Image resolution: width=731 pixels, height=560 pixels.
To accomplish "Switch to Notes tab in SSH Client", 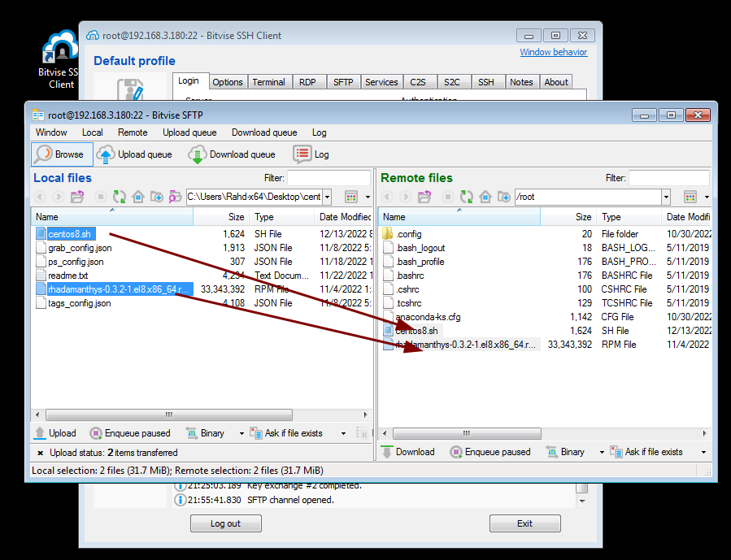I will [521, 82].
